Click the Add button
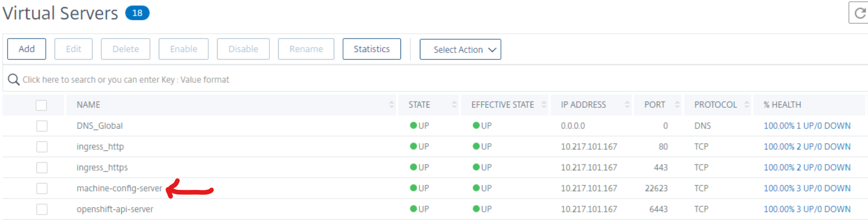This screenshot has width=868, height=220. point(26,49)
